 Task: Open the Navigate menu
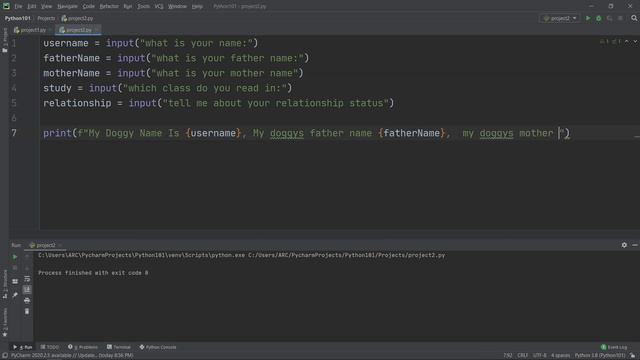[67, 7]
